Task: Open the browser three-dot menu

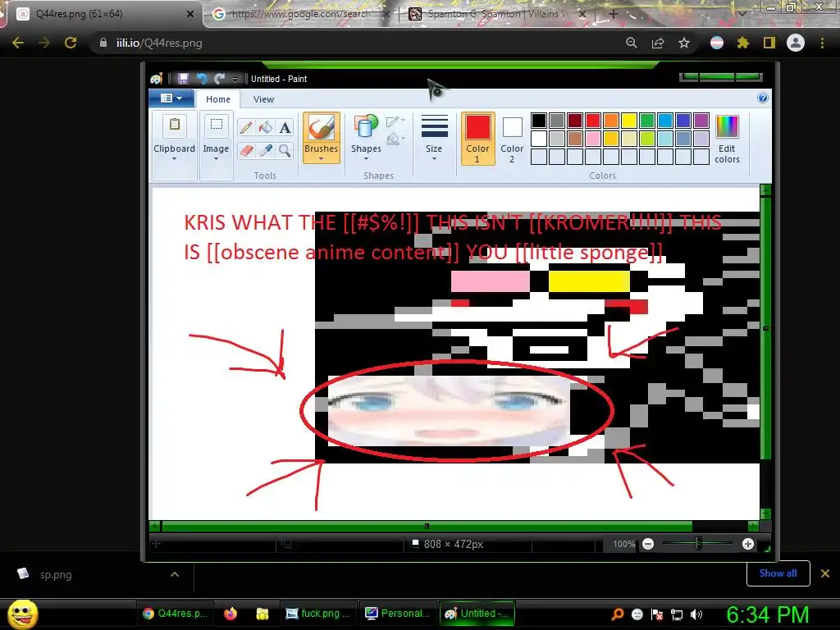Action: pos(822,43)
